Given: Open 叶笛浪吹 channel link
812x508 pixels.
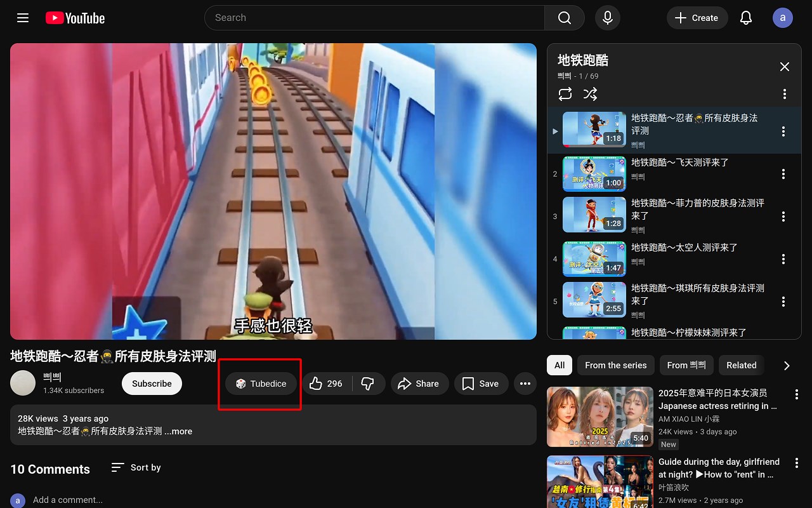Looking at the screenshot, I should [674, 488].
